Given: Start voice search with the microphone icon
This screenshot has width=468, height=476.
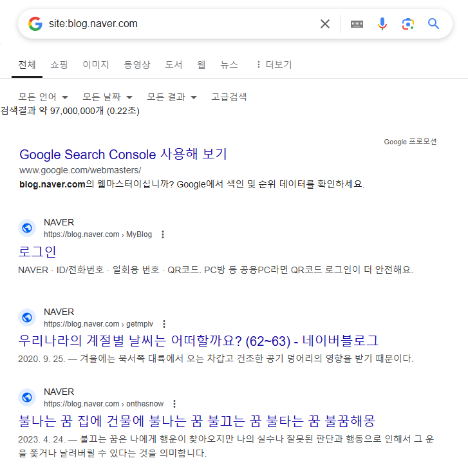Looking at the screenshot, I should pyautogui.click(x=382, y=24).
